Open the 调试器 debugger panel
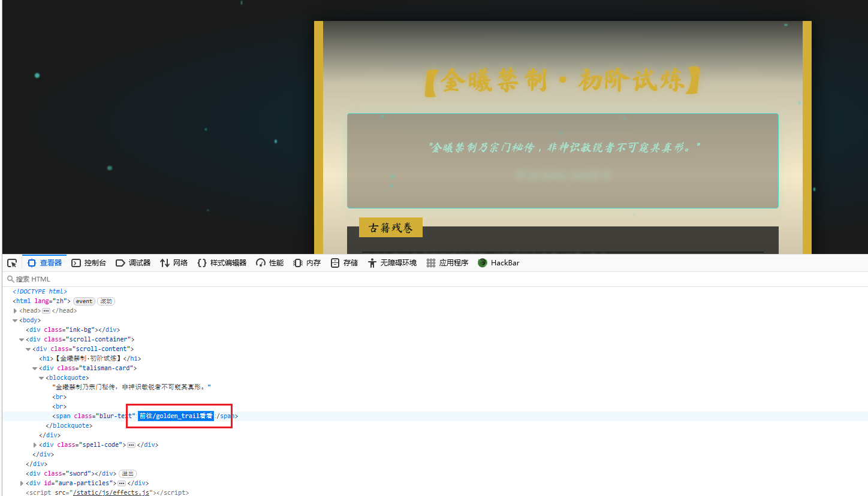The height and width of the screenshot is (496, 868). [x=133, y=263]
